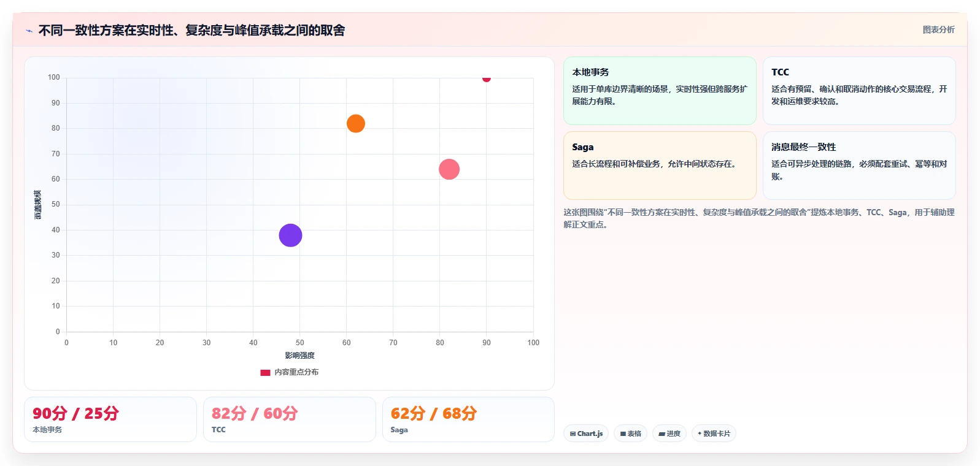Click the chart summary paragraph starting 这张图围绕
The height and width of the screenshot is (466, 980).
pos(759,218)
